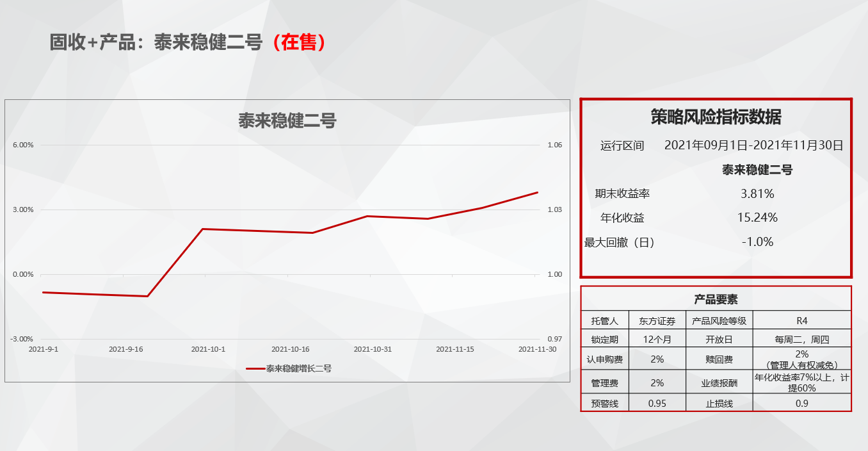Image resolution: width=868 pixels, height=451 pixels.
Task: Select the "每周二，周四" open day cell
Action: coord(801,340)
